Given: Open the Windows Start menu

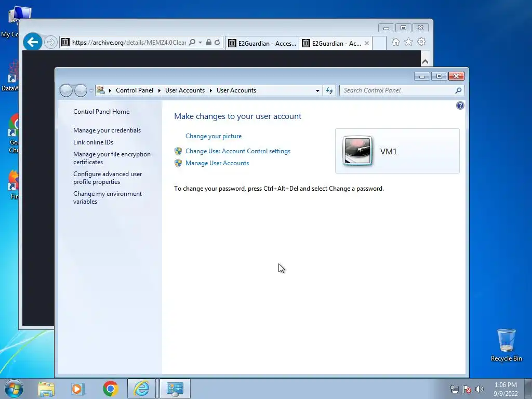Looking at the screenshot, I should (x=14, y=389).
